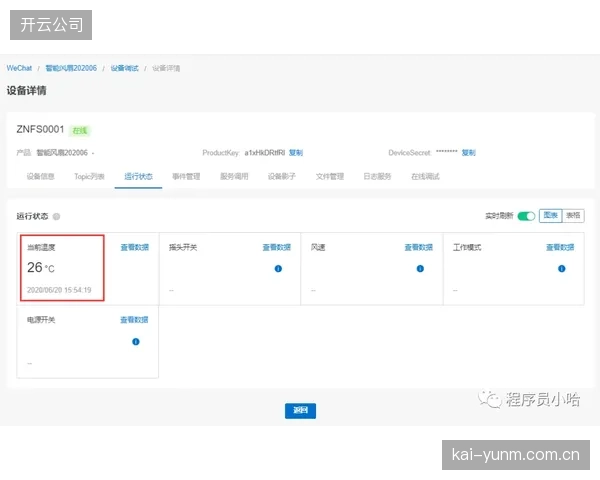Switch to the Topic列表 tab

[x=89, y=176]
